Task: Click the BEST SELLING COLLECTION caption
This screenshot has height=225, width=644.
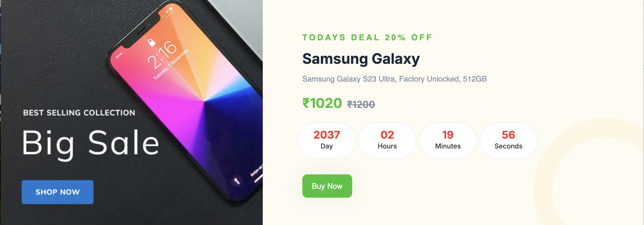Action: 79,113
